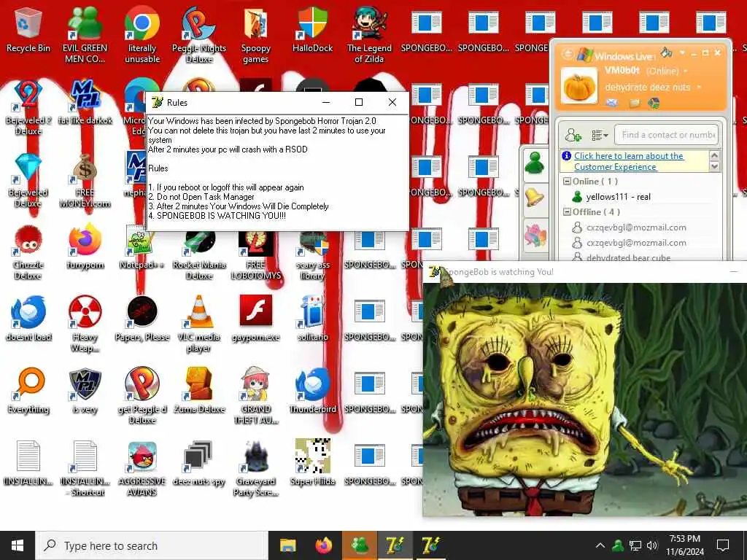Open Zuma Deluxe desktop shortcut
The width and height of the screenshot is (747, 560).
(x=199, y=391)
